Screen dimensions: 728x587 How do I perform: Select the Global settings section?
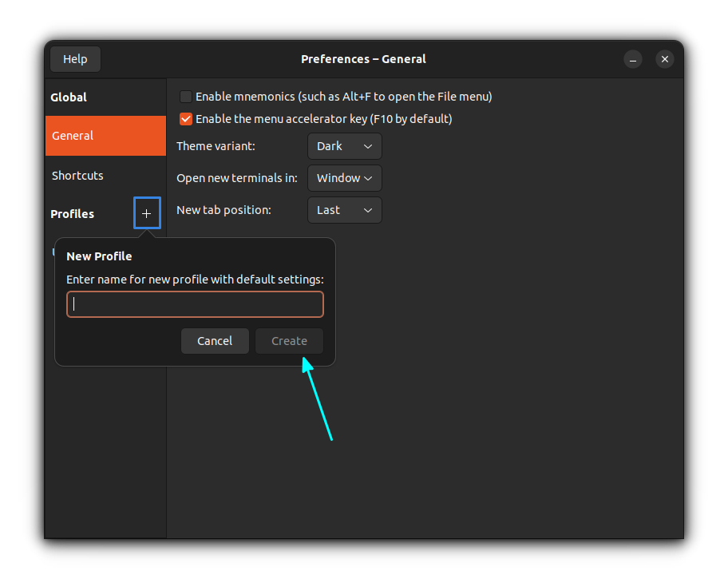pos(69,97)
